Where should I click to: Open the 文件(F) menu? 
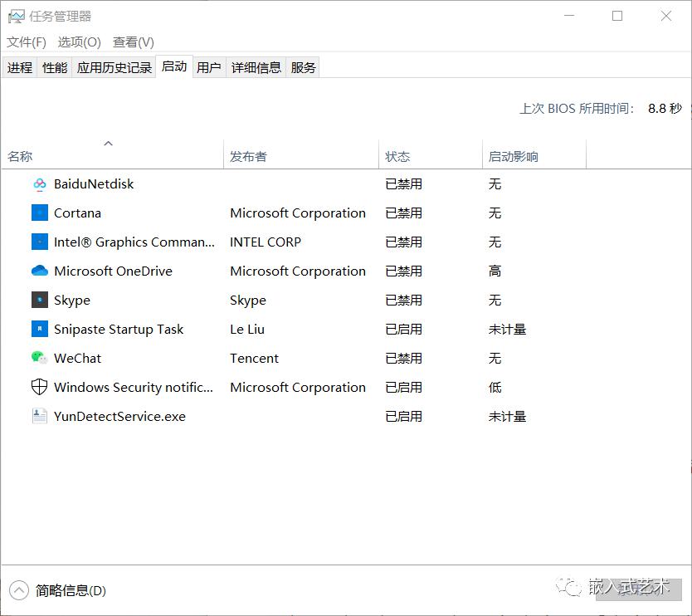(x=27, y=42)
